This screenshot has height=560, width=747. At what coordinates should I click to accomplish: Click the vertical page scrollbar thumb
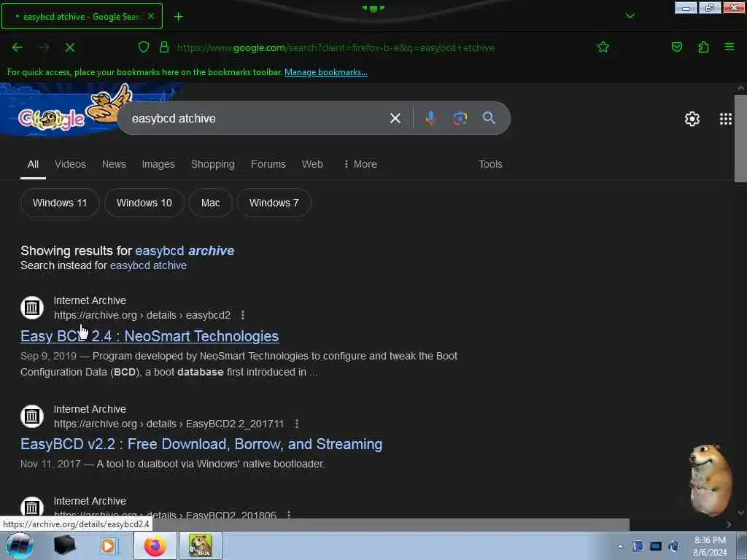coord(740,139)
